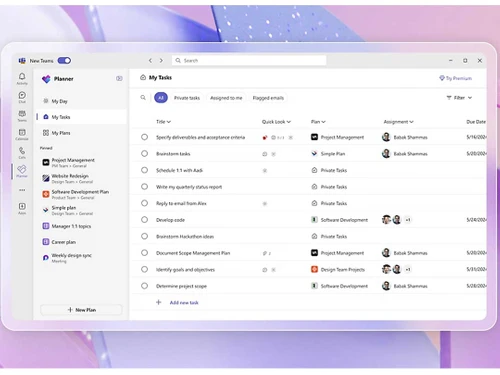
Task: Collapse the Planner navigation pane
Action: pos(119,79)
